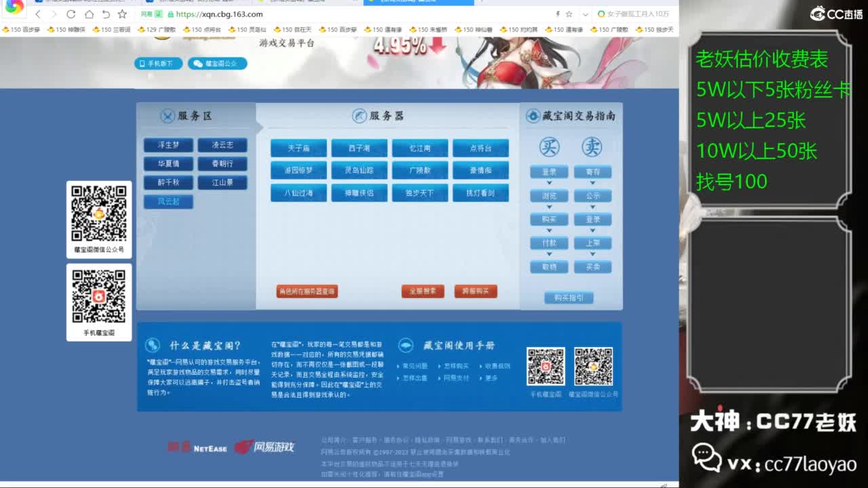Click the 女子做瓦工 search box

tap(633, 14)
